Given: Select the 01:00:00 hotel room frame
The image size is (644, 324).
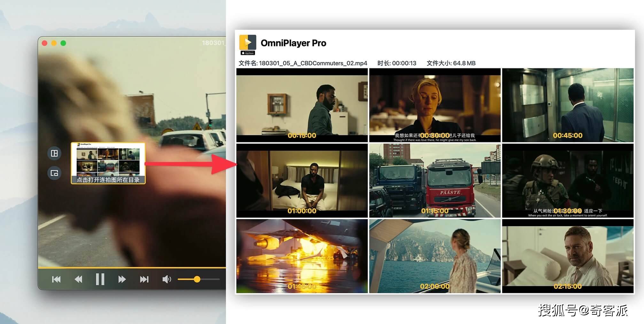Looking at the screenshot, I should point(302,180).
